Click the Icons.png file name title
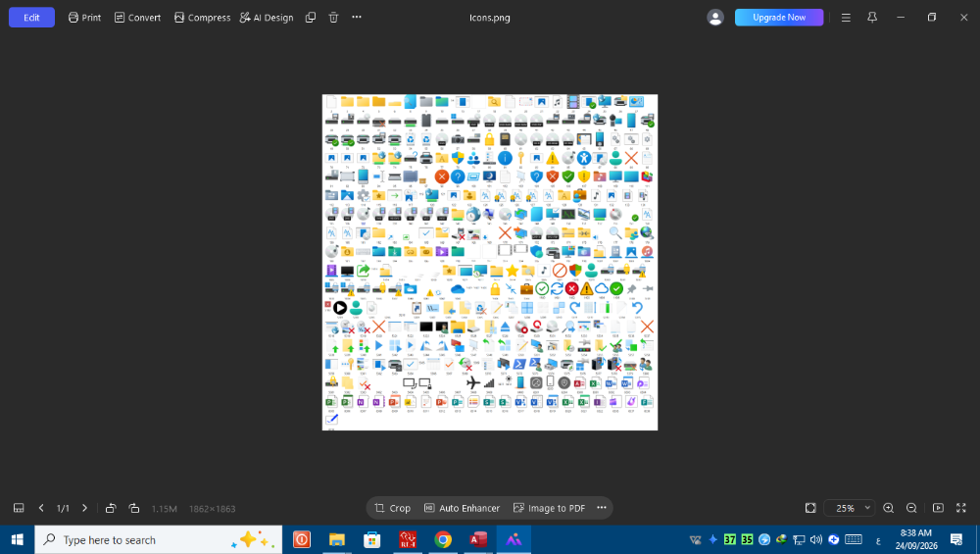Screen dimensions: 980x554 (x=490, y=18)
